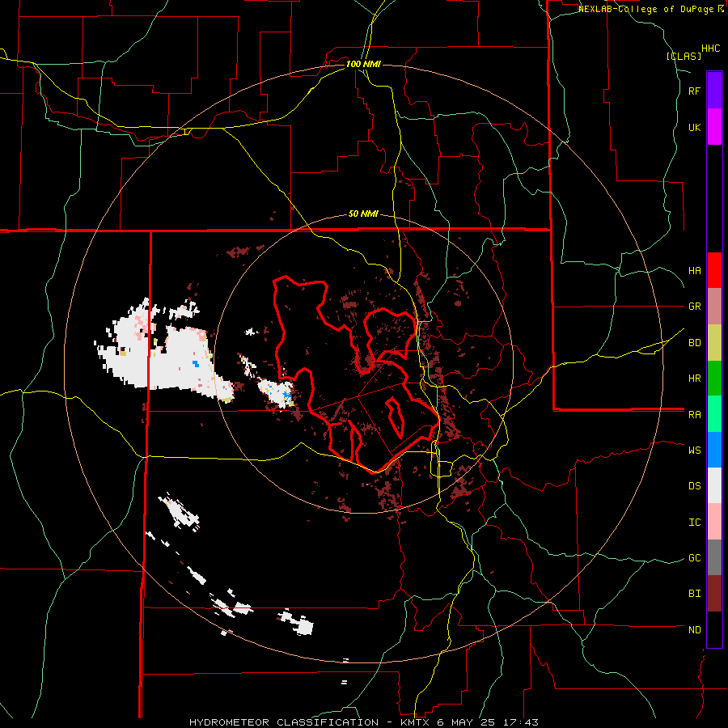
Task: Click the GR legend label
Action: click(695, 307)
